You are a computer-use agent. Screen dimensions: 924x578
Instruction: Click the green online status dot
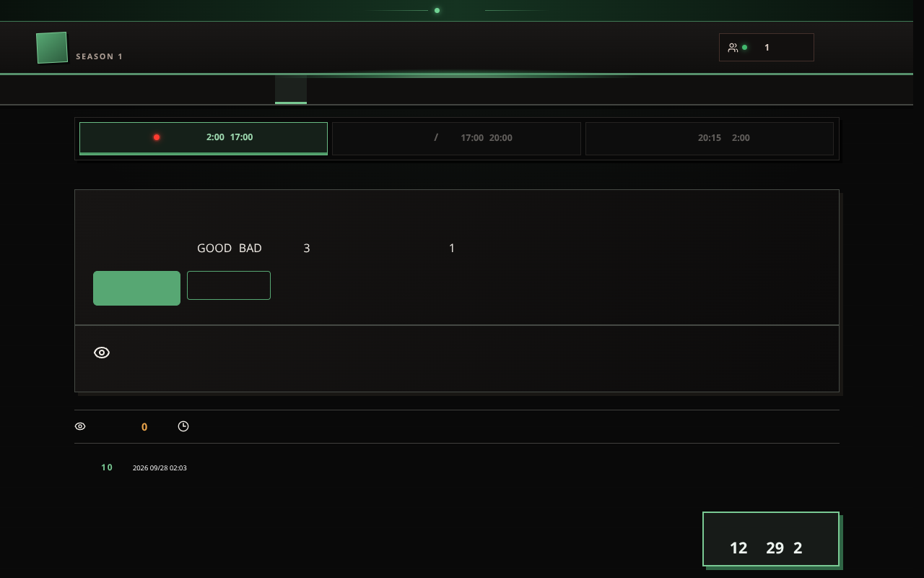coord(744,48)
